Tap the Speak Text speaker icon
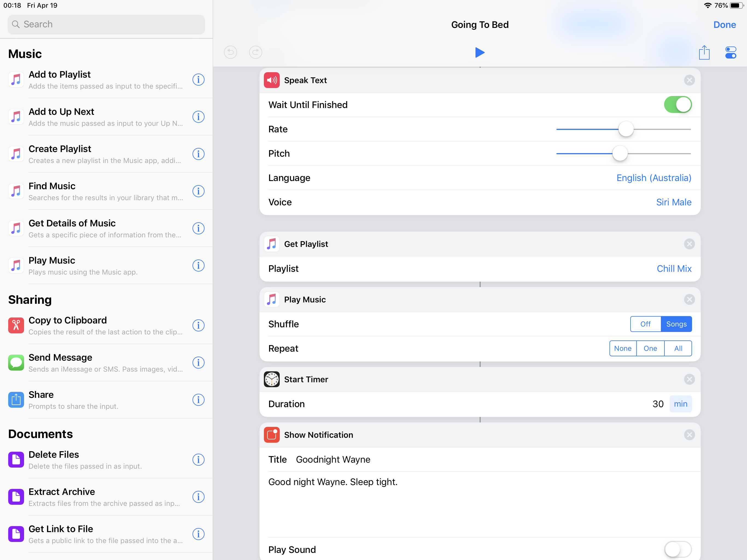 click(272, 80)
